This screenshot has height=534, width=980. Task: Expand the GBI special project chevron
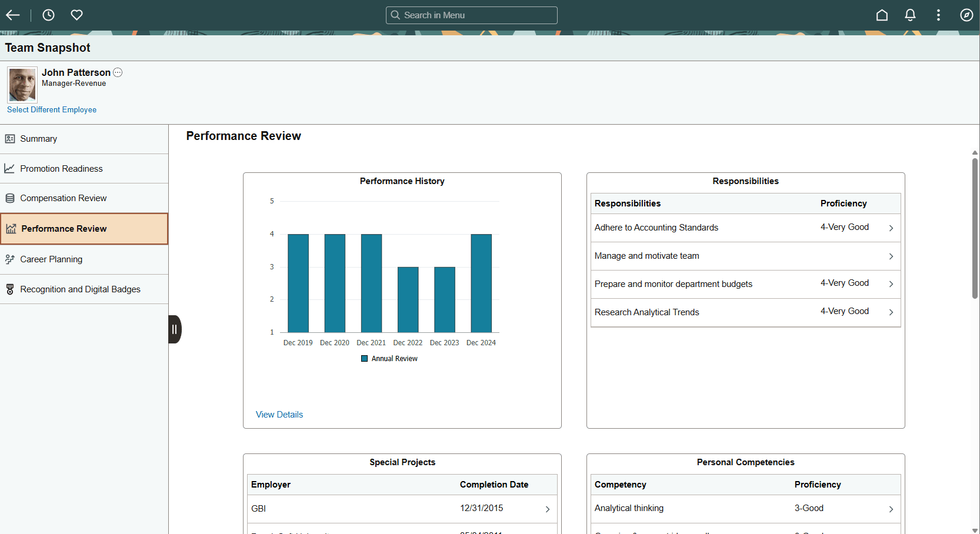[x=548, y=509]
